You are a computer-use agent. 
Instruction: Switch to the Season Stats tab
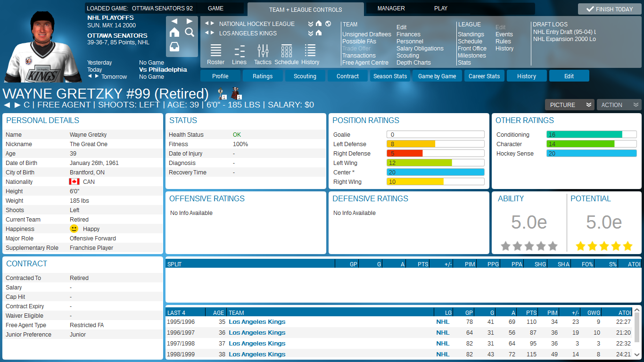coord(390,76)
